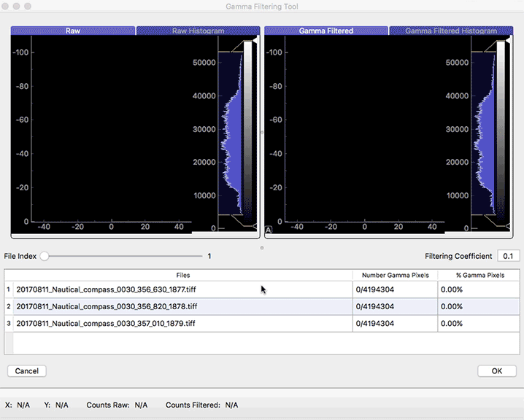Switch to the Raw tab

pyautogui.click(x=73, y=31)
